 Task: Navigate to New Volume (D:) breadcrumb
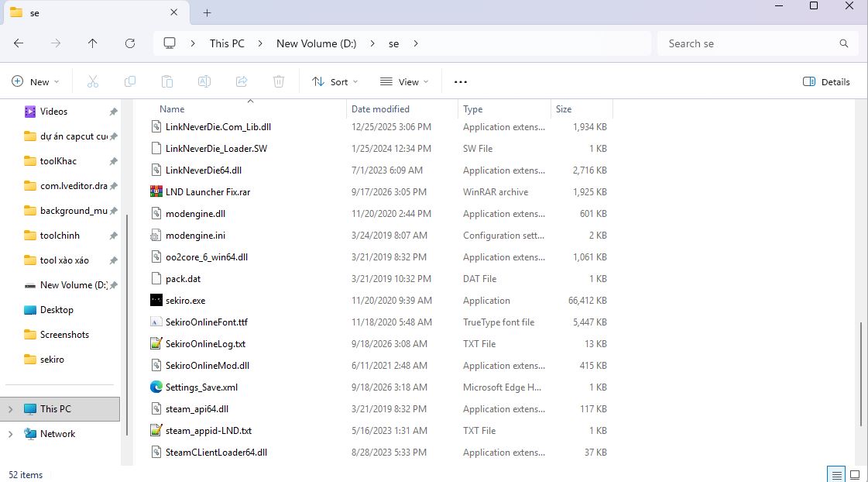point(317,43)
